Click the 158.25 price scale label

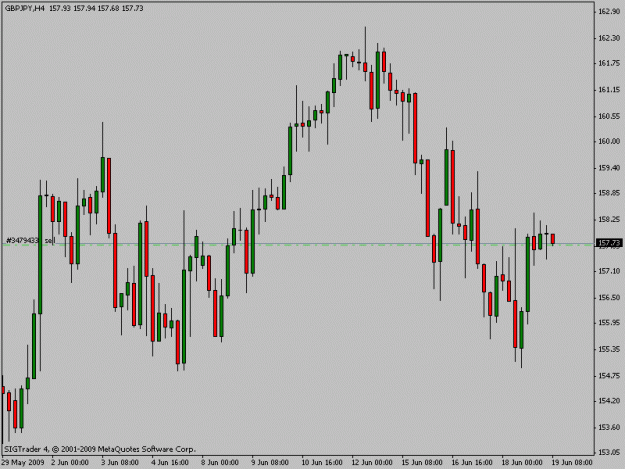point(609,220)
